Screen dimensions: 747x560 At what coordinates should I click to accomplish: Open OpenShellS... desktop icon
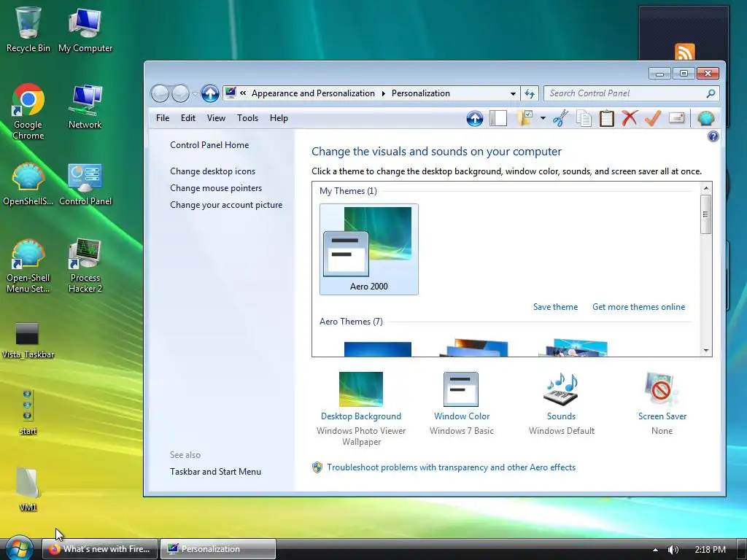(28, 184)
